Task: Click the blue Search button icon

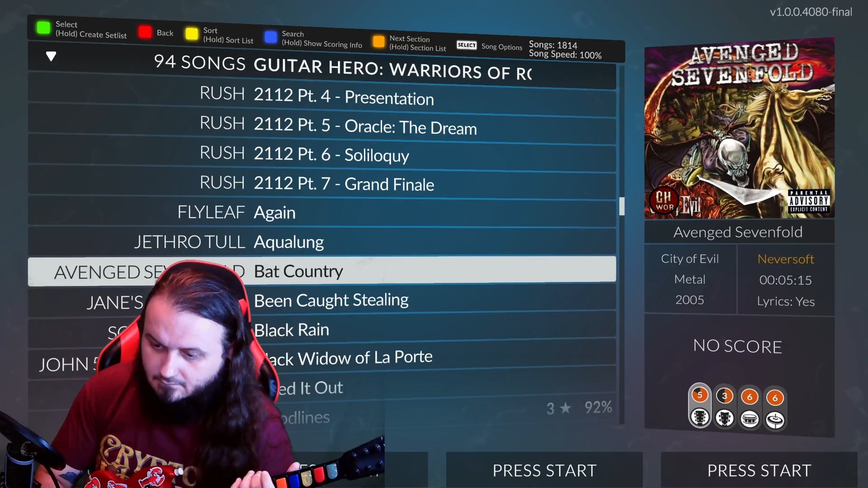Action: tap(271, 37)
